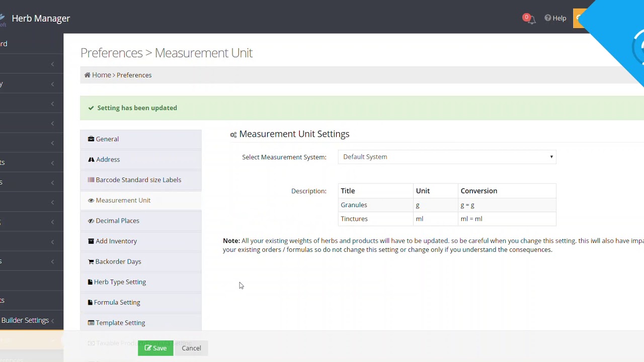Follow the Preferences breadcrumb link
This screenshot has width=644, height=362.
pos(134,75)
